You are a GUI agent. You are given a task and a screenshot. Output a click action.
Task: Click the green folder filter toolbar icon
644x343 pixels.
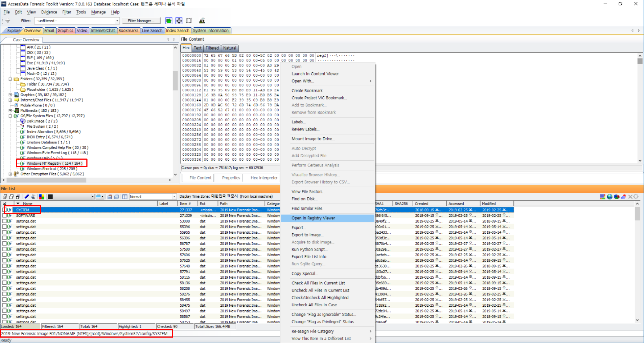169,21
